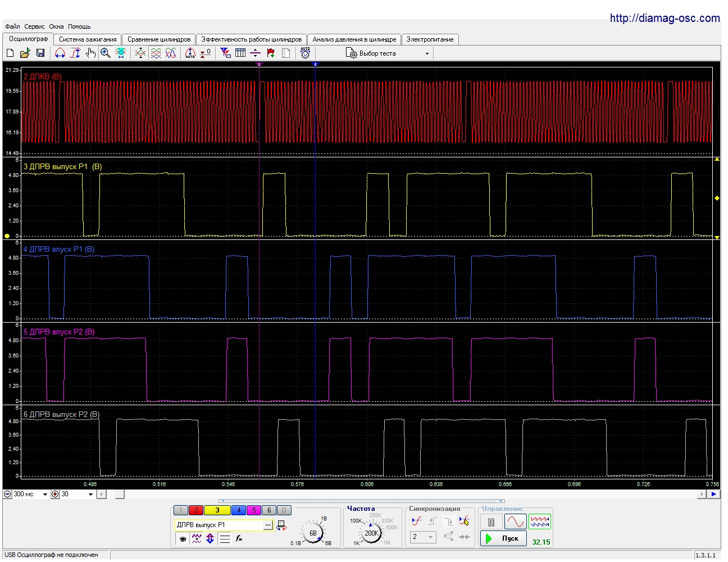The height and width of the screenshot is (562, 728).
Task: Click the zero level reset icon
Action: coord(206,53)
